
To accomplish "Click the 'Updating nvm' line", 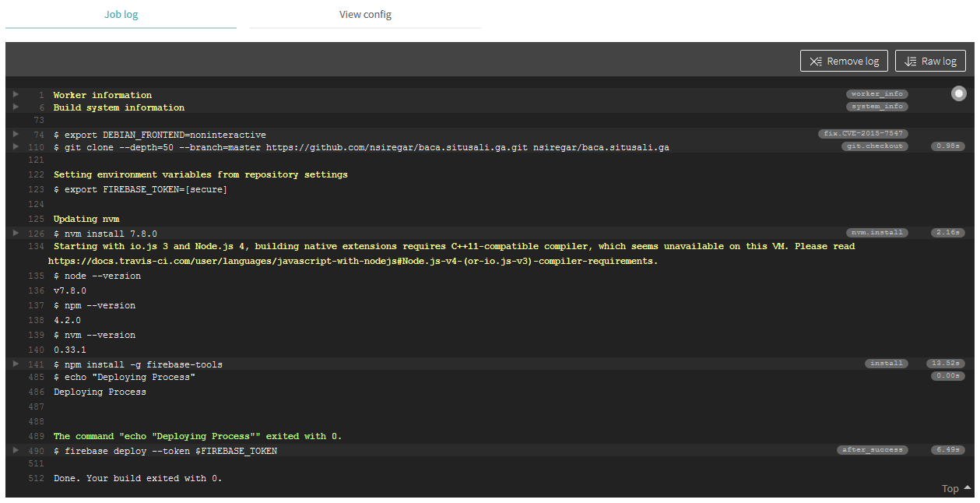I will pyautogui.click(x=86, y=219).
